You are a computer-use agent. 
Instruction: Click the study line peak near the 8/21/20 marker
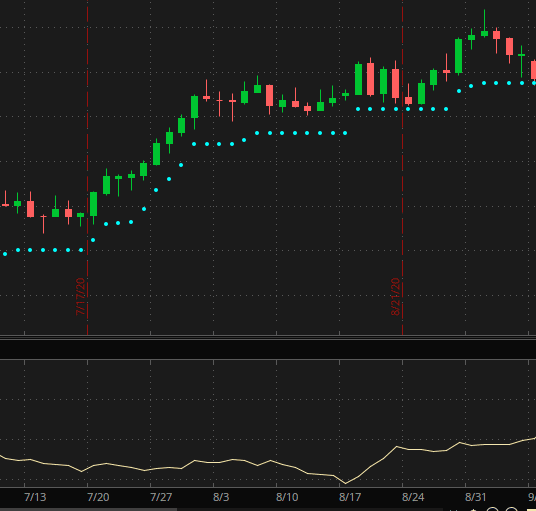pos(397,446)
